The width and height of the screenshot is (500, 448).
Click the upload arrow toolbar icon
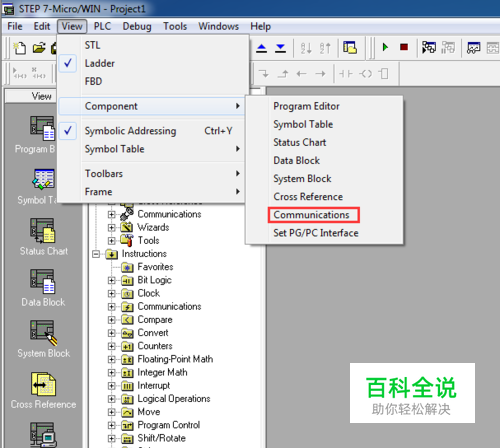coord(262,48)
